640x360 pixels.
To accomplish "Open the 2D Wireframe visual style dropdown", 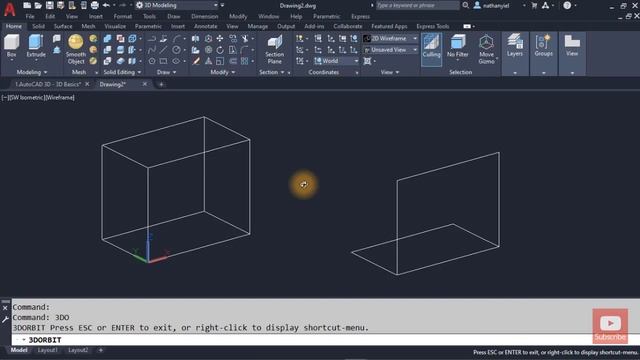I will point(391,38).
